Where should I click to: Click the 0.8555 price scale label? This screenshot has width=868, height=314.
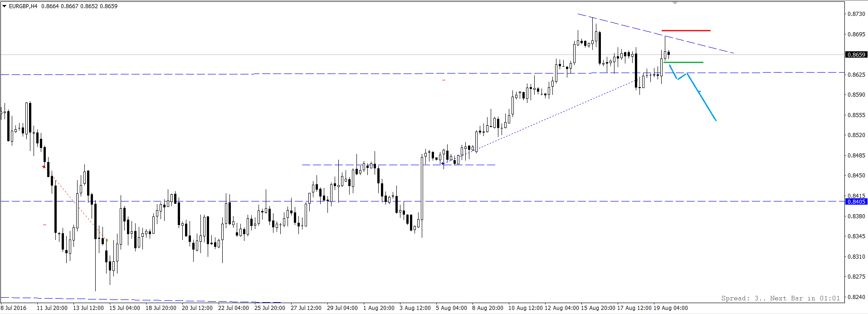(x=856, y=115)
